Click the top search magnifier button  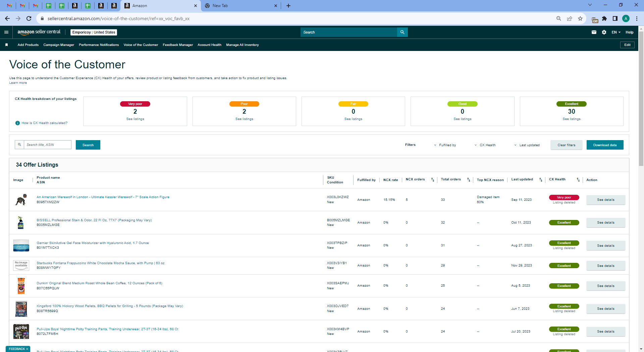[x=402, y=32]
